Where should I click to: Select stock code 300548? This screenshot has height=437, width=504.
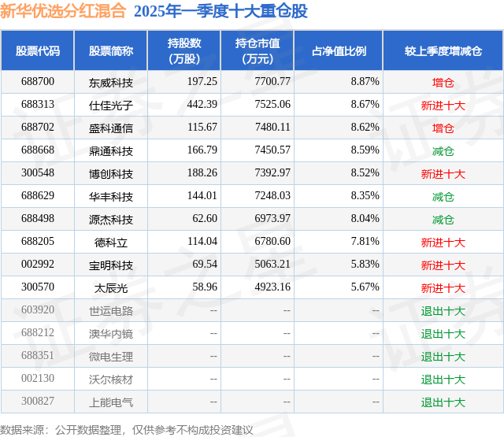pos(38,172)
